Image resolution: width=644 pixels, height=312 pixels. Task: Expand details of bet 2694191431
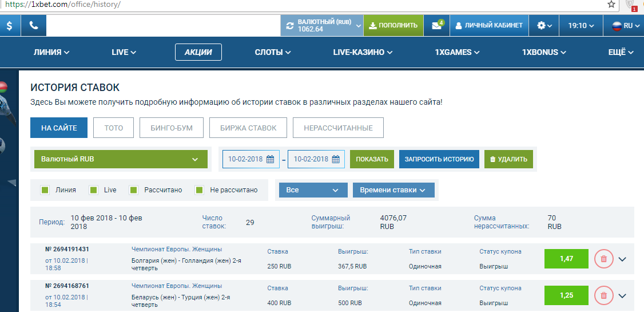click(623, 259)
